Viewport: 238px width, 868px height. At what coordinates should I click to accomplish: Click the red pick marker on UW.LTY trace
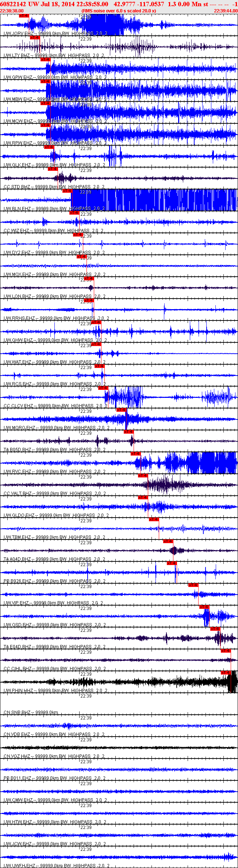click(35, 38)
